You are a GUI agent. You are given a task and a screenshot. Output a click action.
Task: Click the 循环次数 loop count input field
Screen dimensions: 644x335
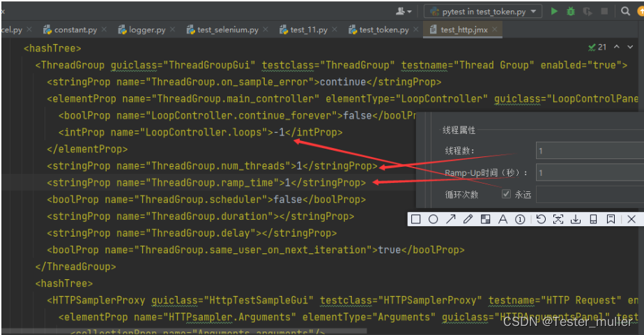pyautogui.click(x=590, y=195)
